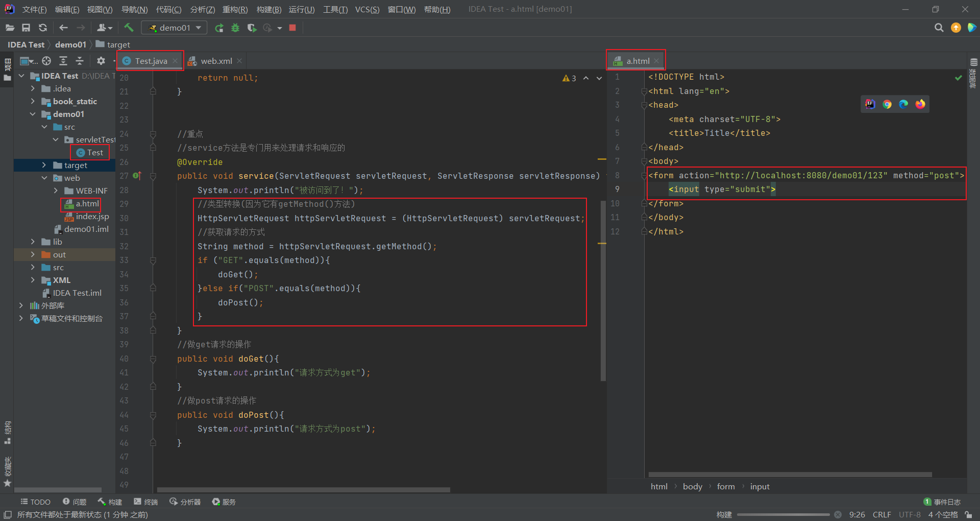The width and height of the screenshot is (980, 521).
Task: Preview a.html in Chrome browser
Action: point(887,104)
